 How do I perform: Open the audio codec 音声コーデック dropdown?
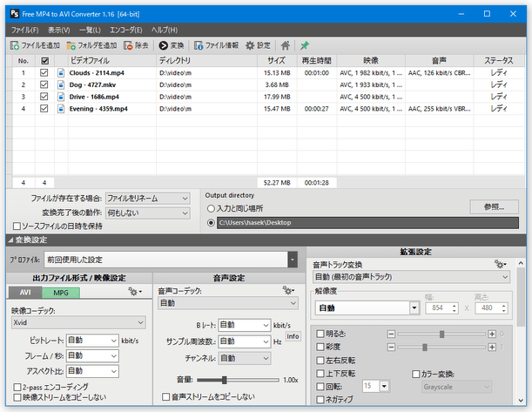click(x=228, y=303)
